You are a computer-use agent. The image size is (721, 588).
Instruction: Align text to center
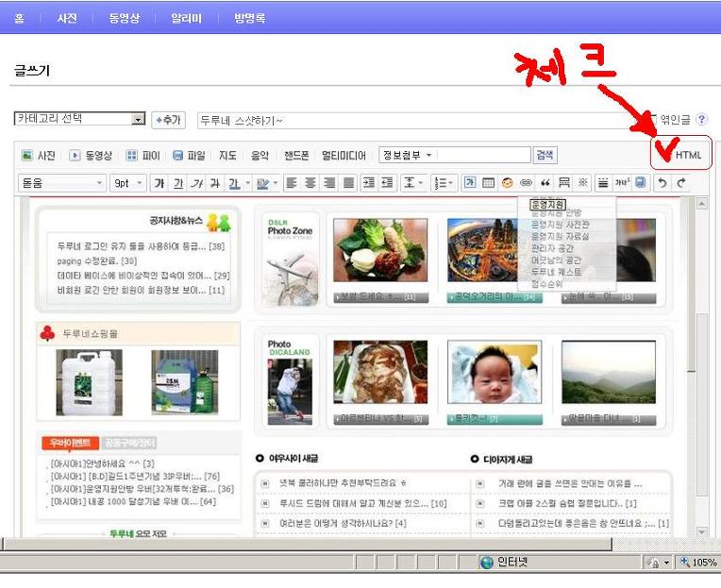[x=310, y=183]
